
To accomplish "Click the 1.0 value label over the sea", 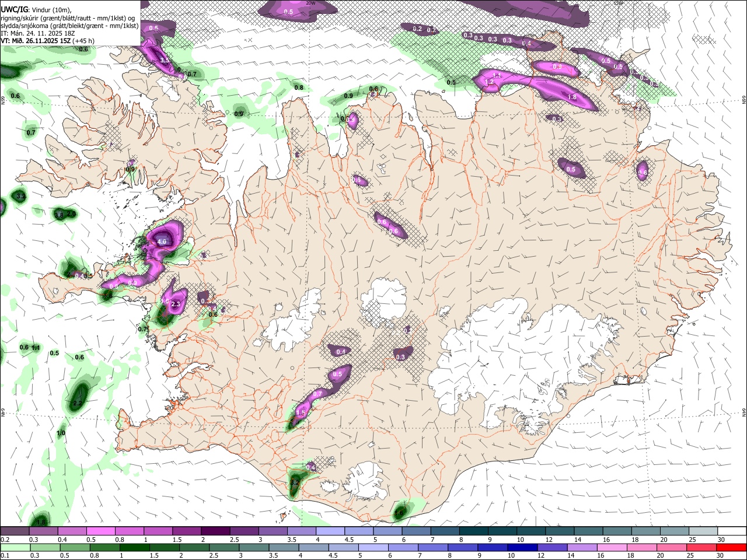I will tap(61, 433).
